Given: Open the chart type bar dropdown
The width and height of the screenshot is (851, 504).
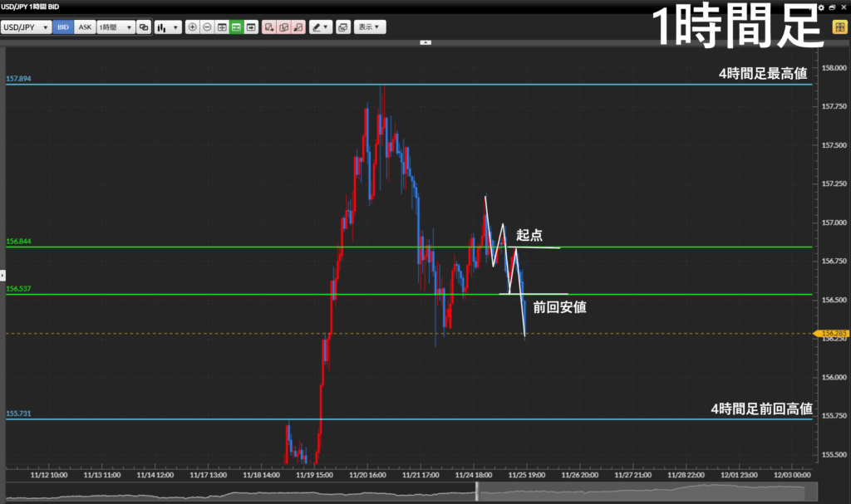Looking at the screenshot, I should click(167, 27).
